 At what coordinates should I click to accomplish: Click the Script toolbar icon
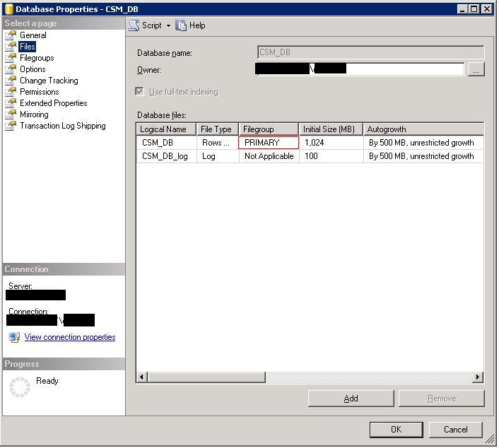(134, 25)
